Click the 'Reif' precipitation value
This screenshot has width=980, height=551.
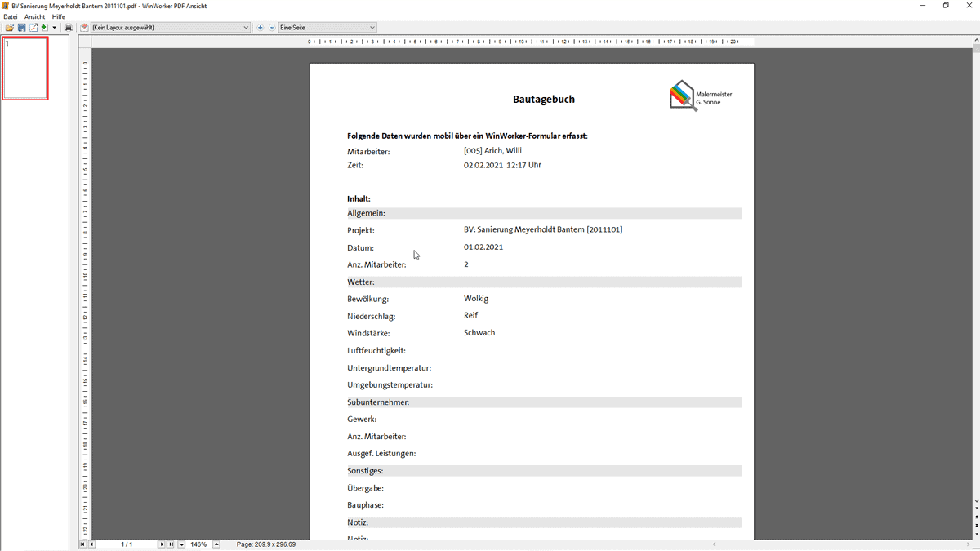[471, 316]
